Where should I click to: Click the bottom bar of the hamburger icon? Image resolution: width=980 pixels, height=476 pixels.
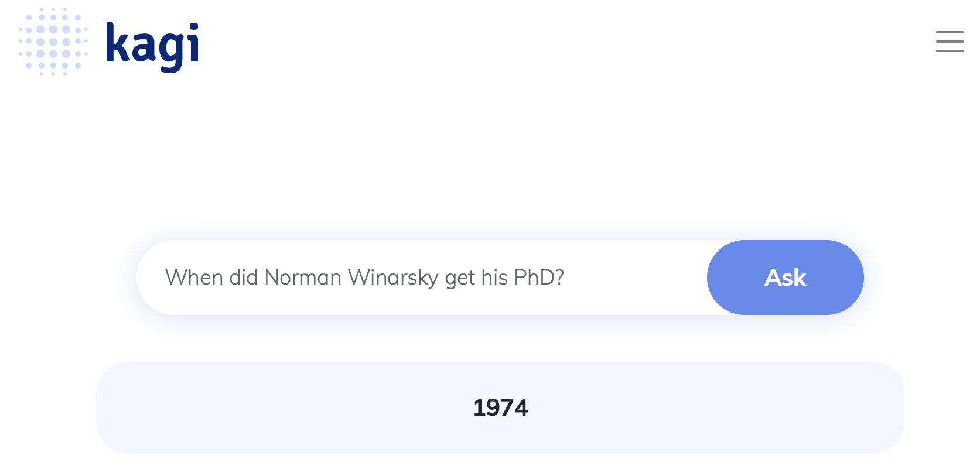950,51
